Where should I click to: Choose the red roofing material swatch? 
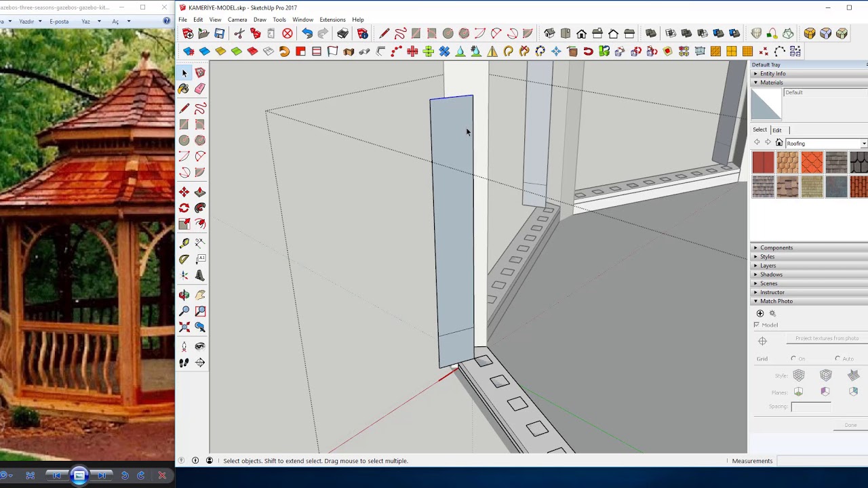click(763, 163)
